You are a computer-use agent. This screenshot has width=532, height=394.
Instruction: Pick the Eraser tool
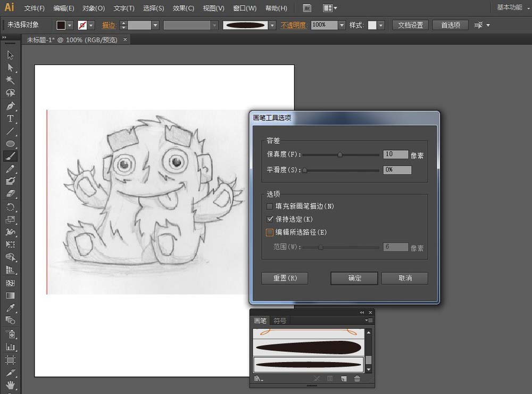click(10, 194)
